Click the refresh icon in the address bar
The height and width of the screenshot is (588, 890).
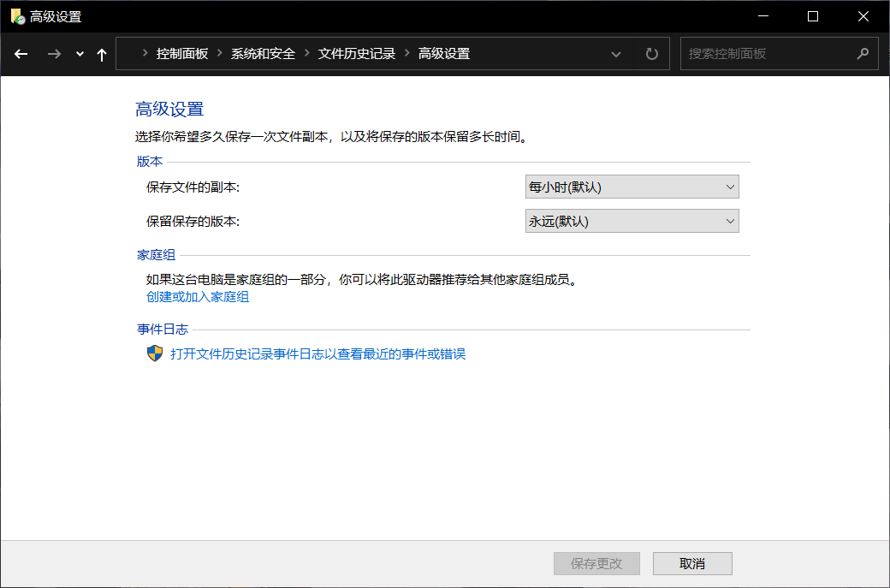click(x=651, y=53)
